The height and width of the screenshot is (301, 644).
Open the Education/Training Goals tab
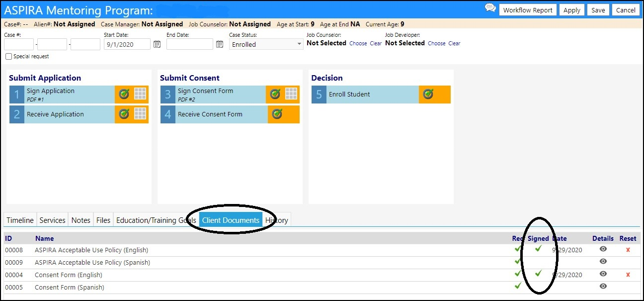[x=156, y=220]
